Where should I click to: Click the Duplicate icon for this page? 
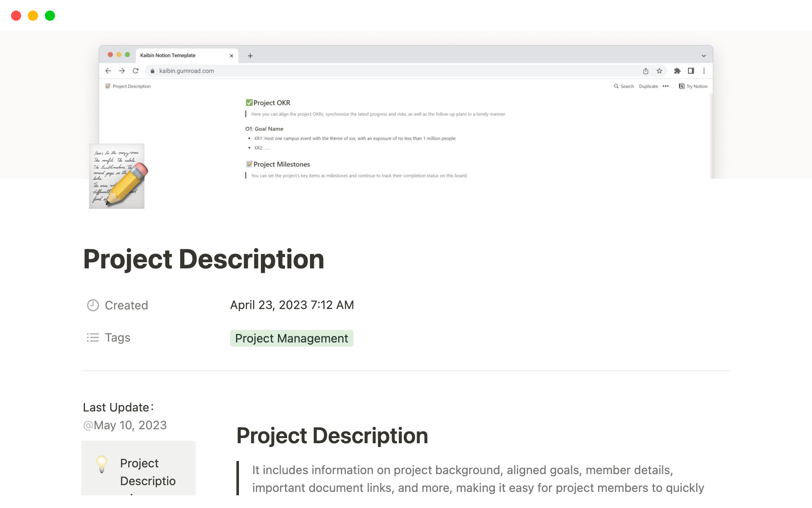[x=647, y=86]
